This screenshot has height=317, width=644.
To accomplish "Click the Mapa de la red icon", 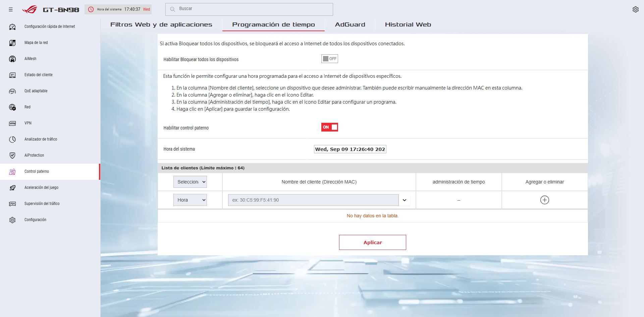I will click(x=12, y=43).
